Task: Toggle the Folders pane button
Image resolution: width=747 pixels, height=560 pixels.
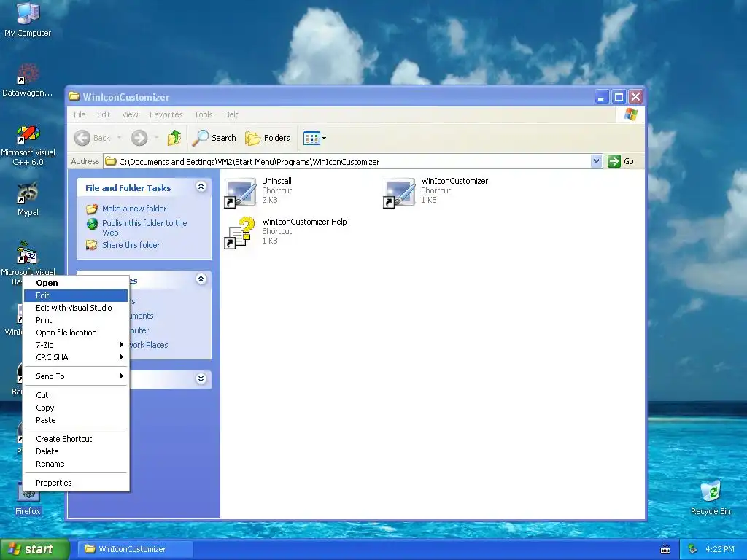Action: pyautogui.click(x=268, y=138)
